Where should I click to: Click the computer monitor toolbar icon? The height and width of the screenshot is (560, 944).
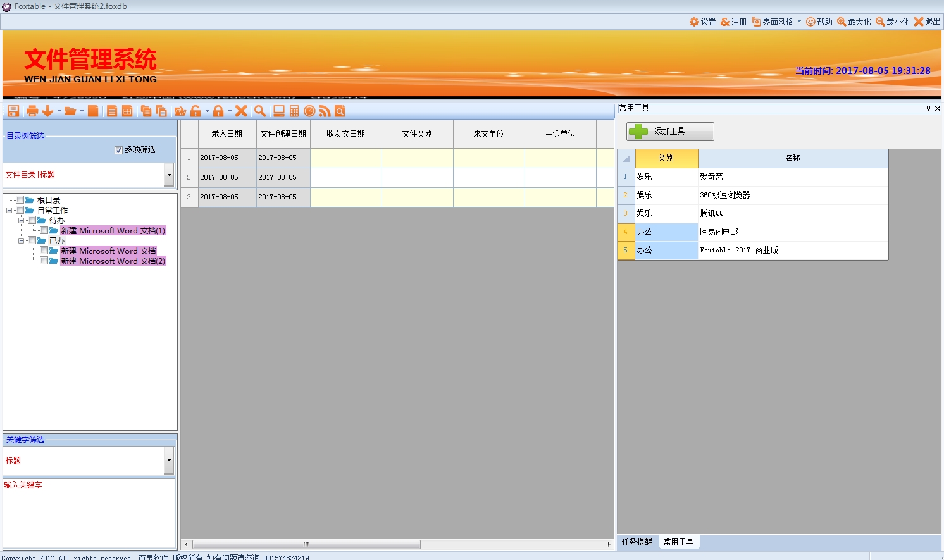279,111
